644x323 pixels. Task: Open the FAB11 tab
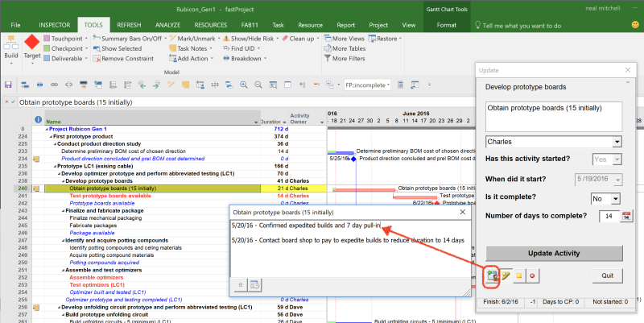[250, 25]
